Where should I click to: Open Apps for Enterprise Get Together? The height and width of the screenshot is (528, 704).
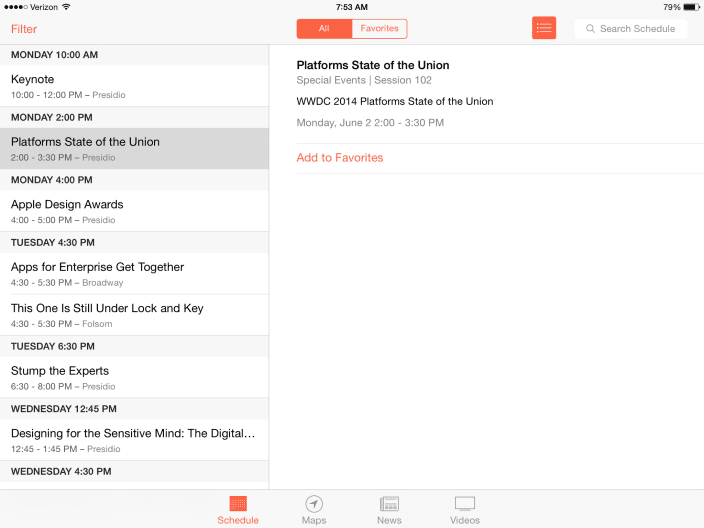[x=134, y=274]
